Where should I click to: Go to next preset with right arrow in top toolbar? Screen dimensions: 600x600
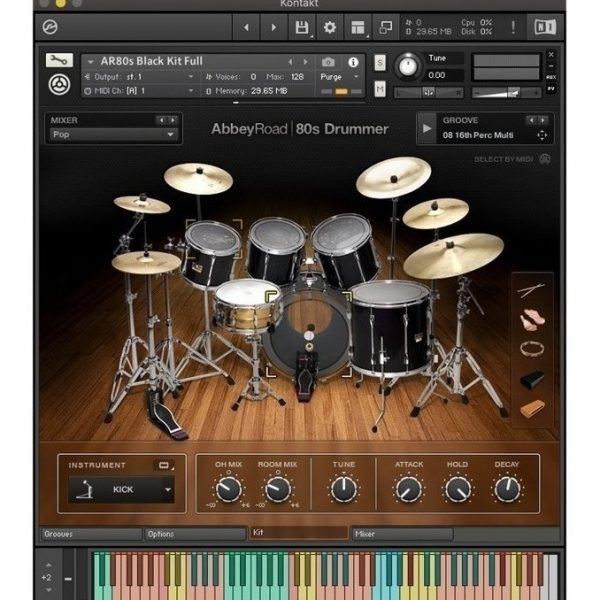[274, 27]
